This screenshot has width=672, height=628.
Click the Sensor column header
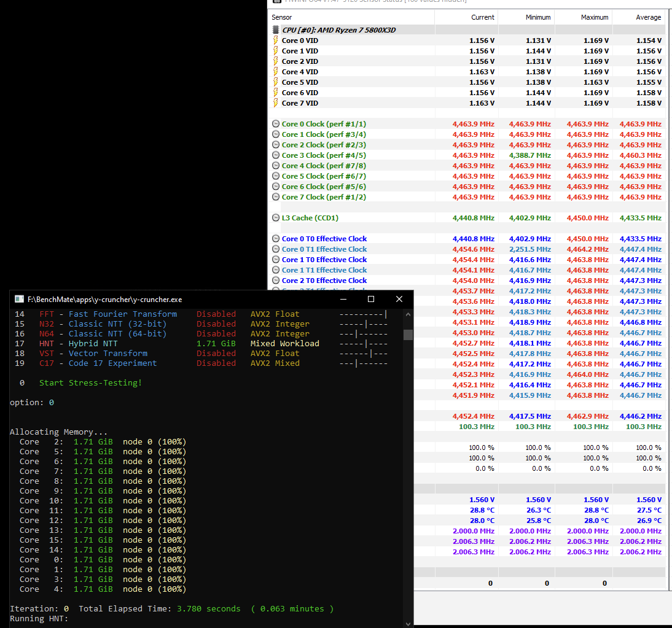point(281,17)
